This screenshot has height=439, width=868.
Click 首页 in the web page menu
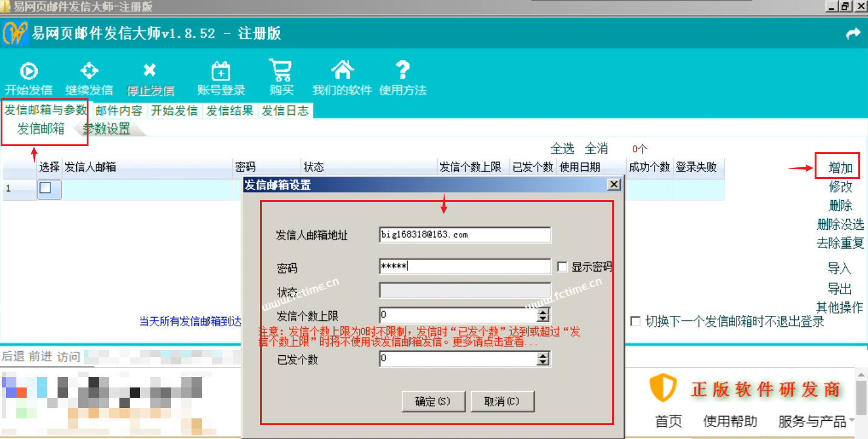pos(669,421)
